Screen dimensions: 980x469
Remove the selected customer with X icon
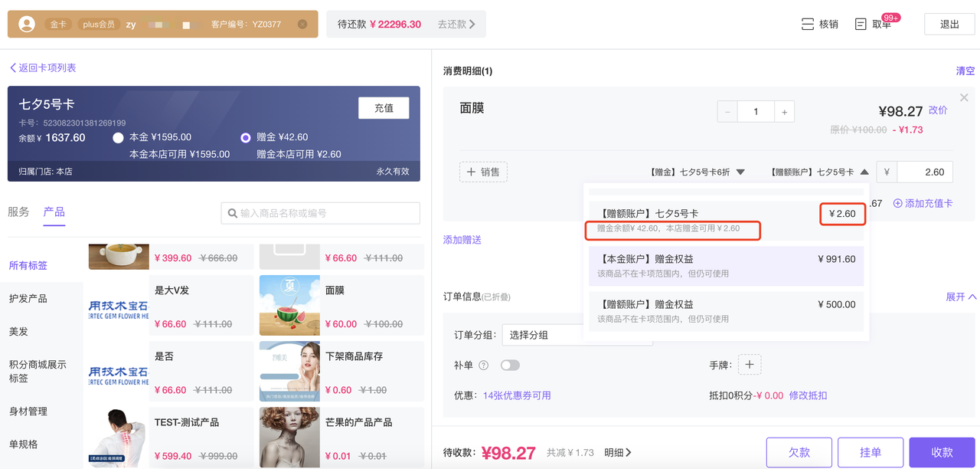pyautogui.click(x=302, y=25)
